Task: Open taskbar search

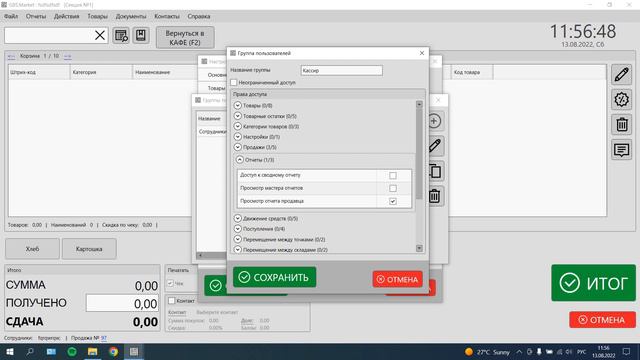Action: [30, 352]
